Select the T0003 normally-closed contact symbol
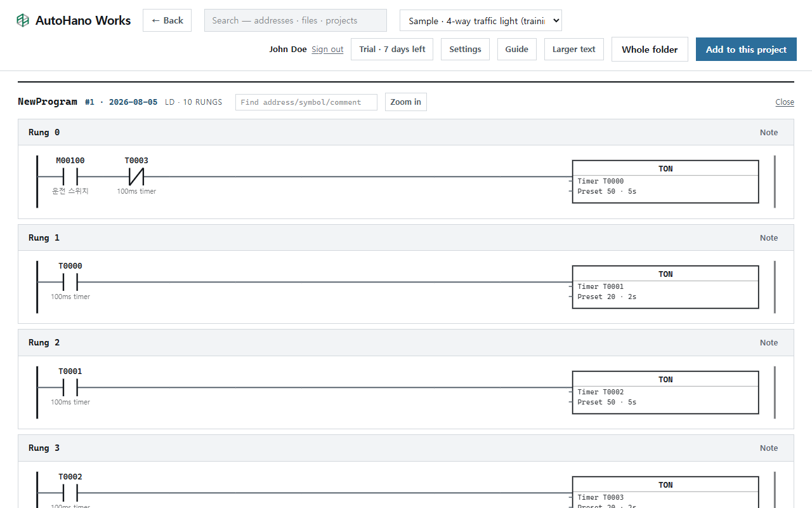Image resolution: width=812 pixels, height=508 pixels. click(x=136, y=177)
